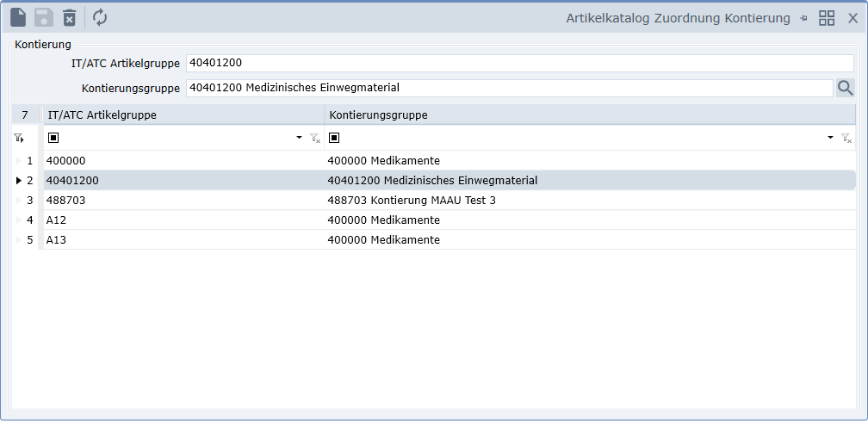Viewport: 868px width, 421px height.
Task: Expand row 1 with the triangle marker
Action: tap(18, 161)
